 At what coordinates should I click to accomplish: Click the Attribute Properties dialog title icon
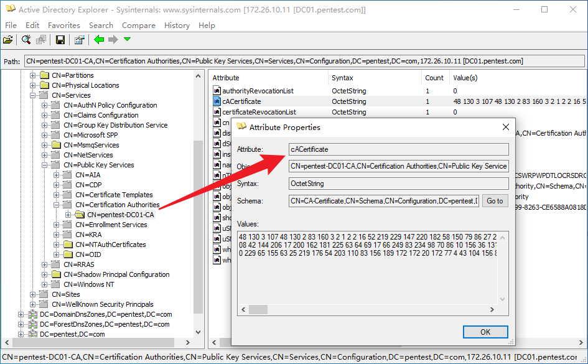point(241,127)
